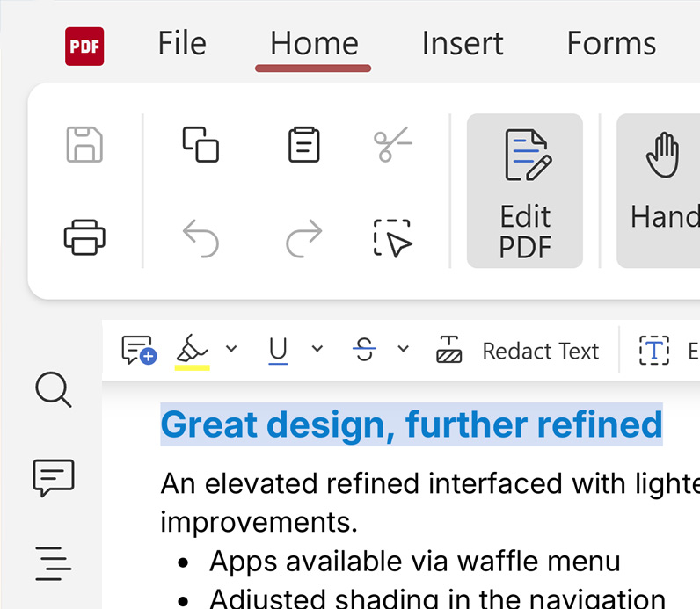Image resolution: width=700 pixels, height=609 pixels.
Task: Click the Save floppy disk icon
Action: coord(84,144)
